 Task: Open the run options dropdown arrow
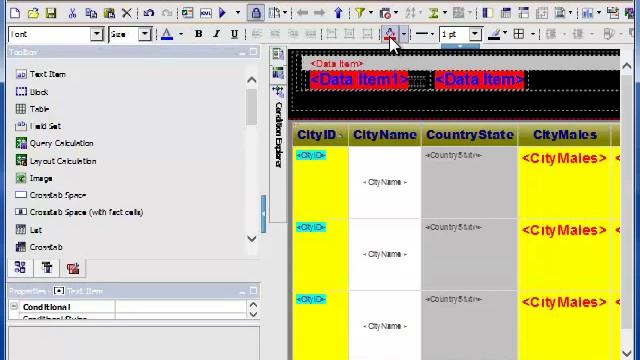tap(238, 13)
